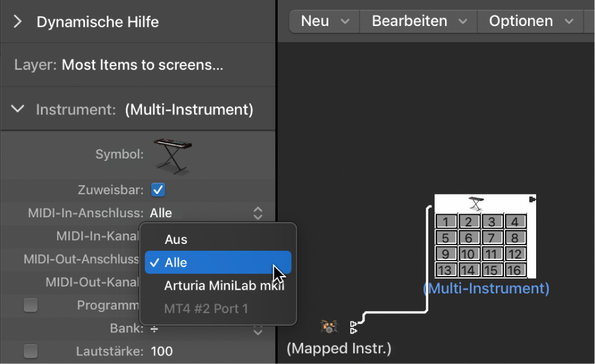This screenshot has height=364, width=595.
Task: Enable the Lautstärke checkbox
Action: pos(30,351)
